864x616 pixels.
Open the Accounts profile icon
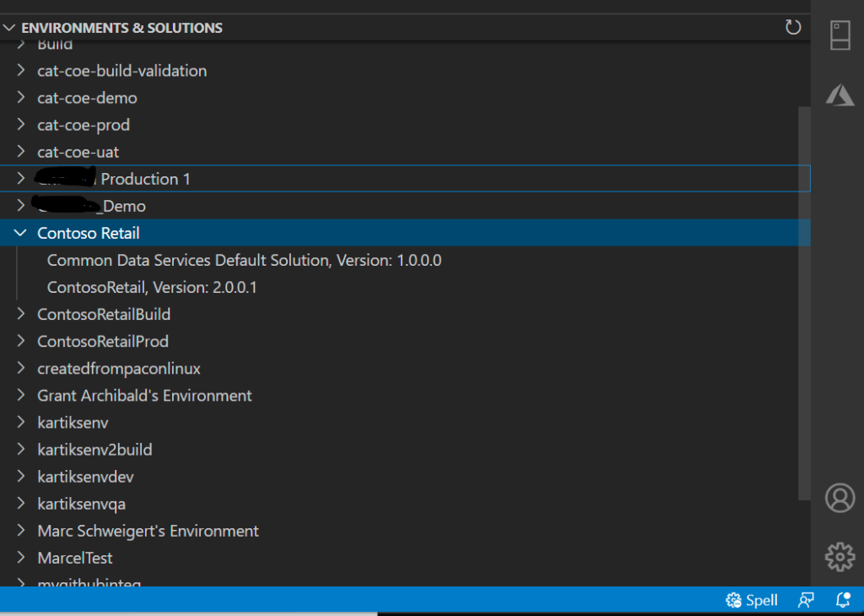point(840,498)
